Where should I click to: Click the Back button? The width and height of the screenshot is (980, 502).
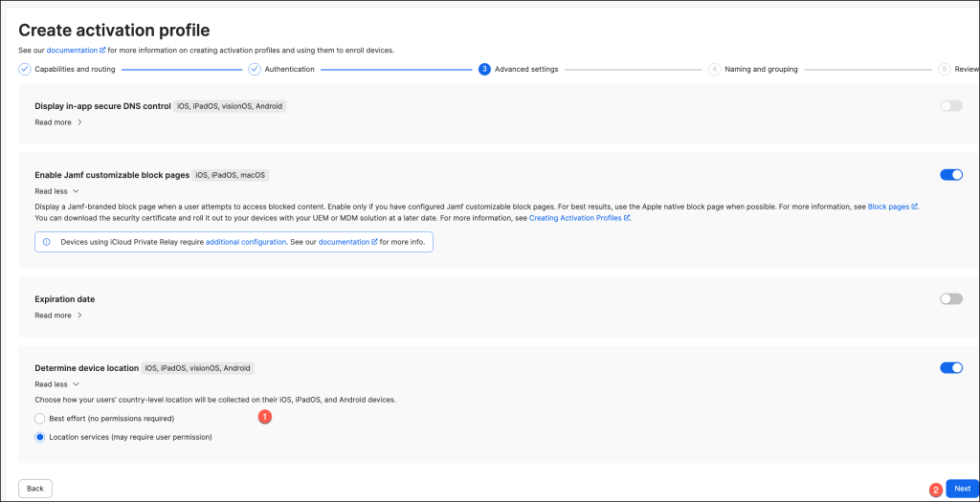[35, 489]
